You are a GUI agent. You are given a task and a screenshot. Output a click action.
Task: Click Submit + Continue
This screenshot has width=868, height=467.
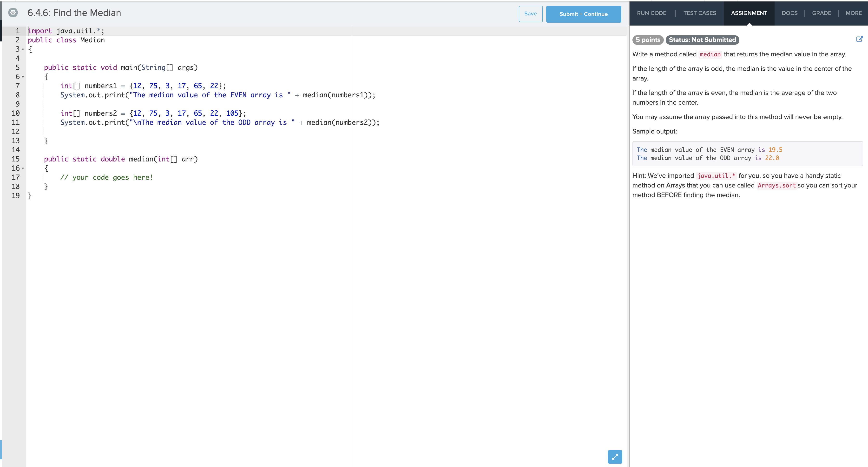click(583, 14)
